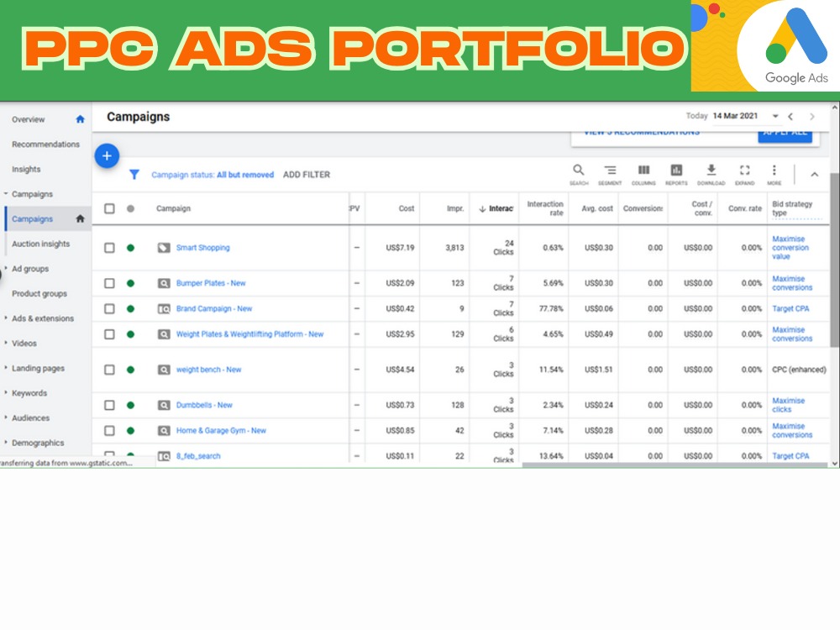
Task: Open the Bumper Plates - New link
Action: pos(211,283)
